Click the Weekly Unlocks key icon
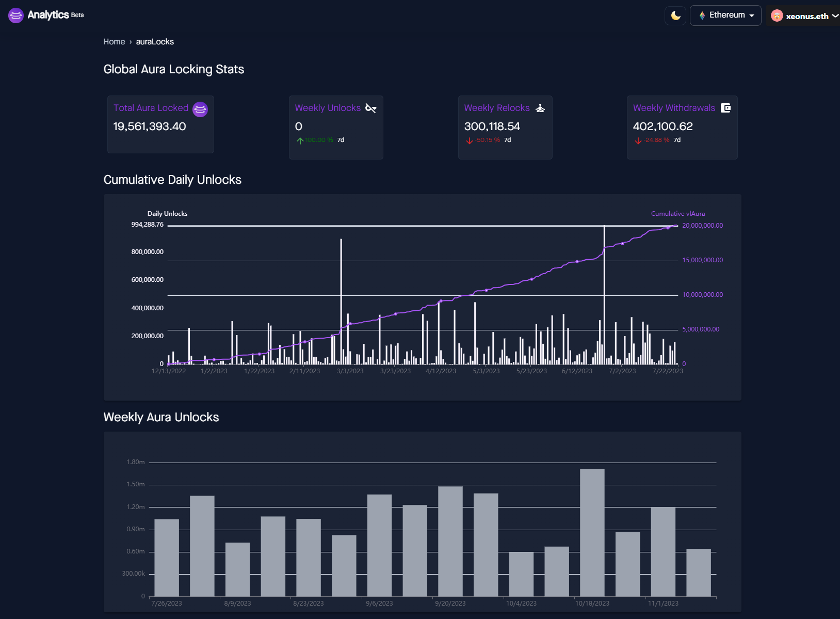This screenshot has width=840, height=619. coord(371,108)
